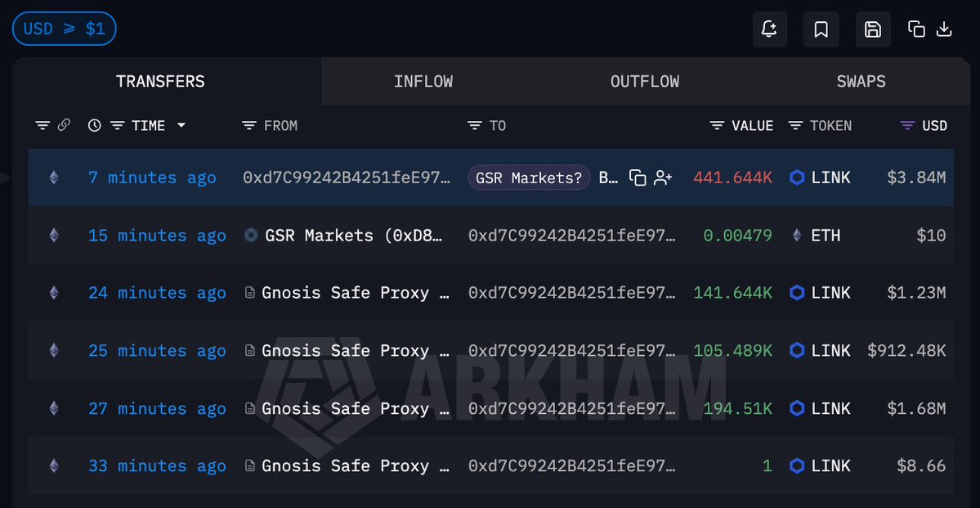Create an alert with the bell icon
Viewport: 980px width, 508px height.
(769, 29)
